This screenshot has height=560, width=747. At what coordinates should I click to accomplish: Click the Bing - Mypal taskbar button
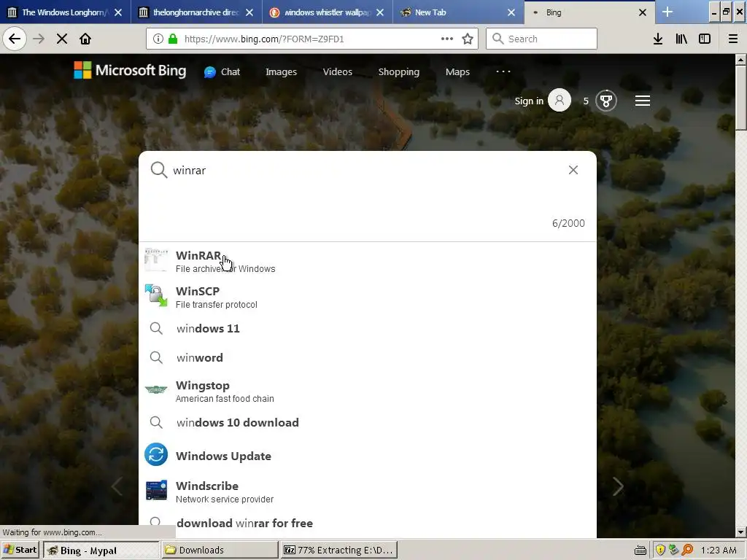101,550
